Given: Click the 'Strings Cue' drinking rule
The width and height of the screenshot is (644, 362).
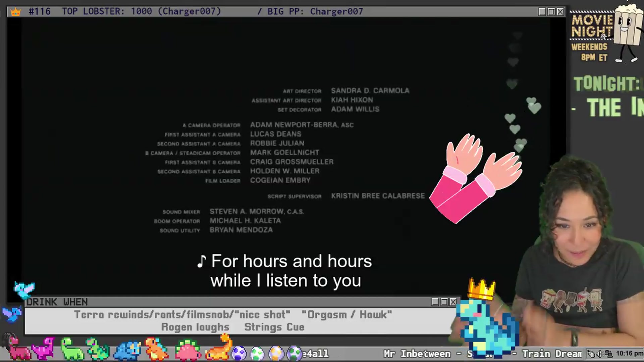Looking at the screenshot, I should pos(274,327).
